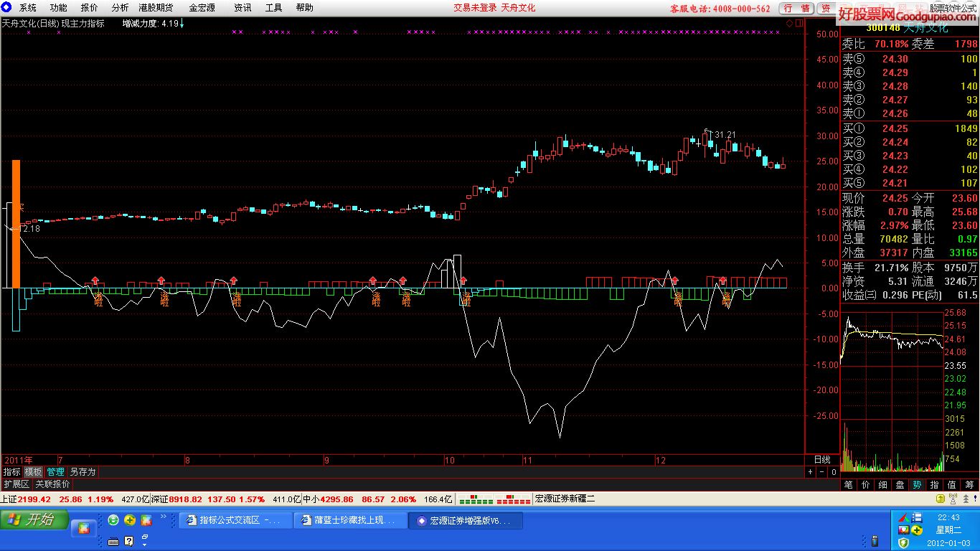Open the 报价 menu
The height and width of the screenshot is (551, 980).
coord(90,8)
